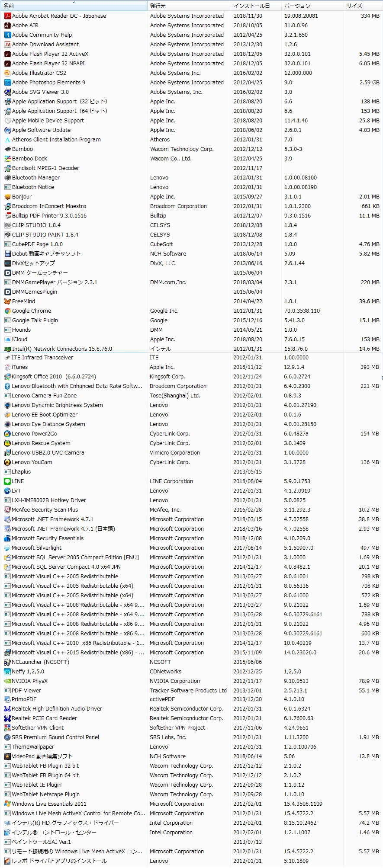This screenshot has height=868, width=383.
Task: Click the NVIDIA PhysX icon
Action: pyautogui.click(x=7, y=681)
